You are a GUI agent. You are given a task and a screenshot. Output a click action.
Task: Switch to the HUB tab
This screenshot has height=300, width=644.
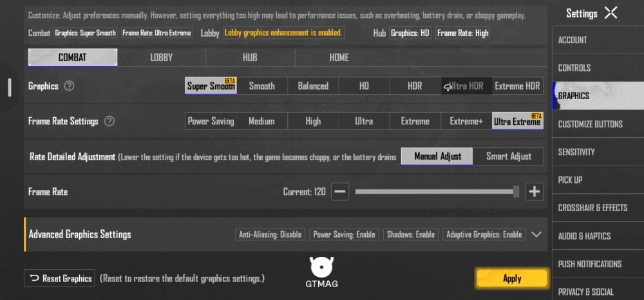click(250, 57)
